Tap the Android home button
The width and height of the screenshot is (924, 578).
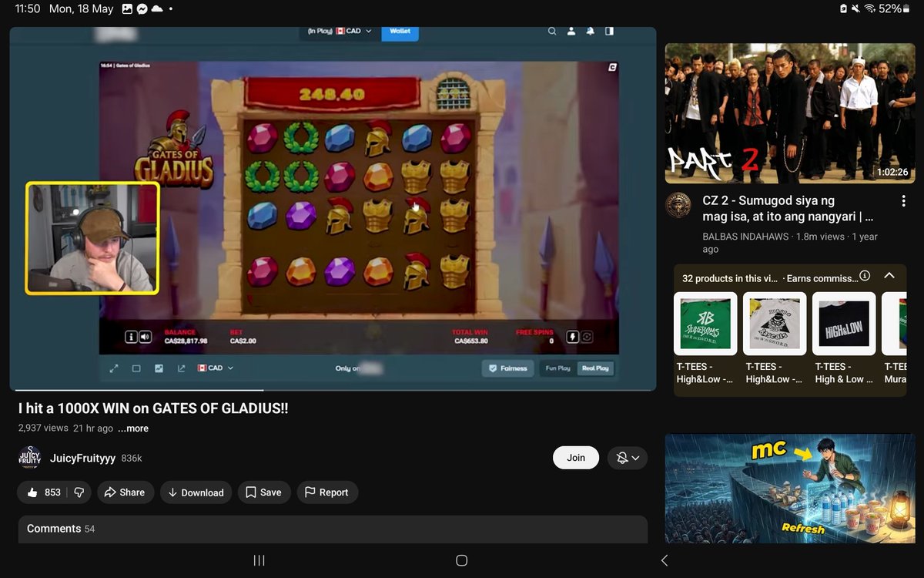[x=461, y=560]
